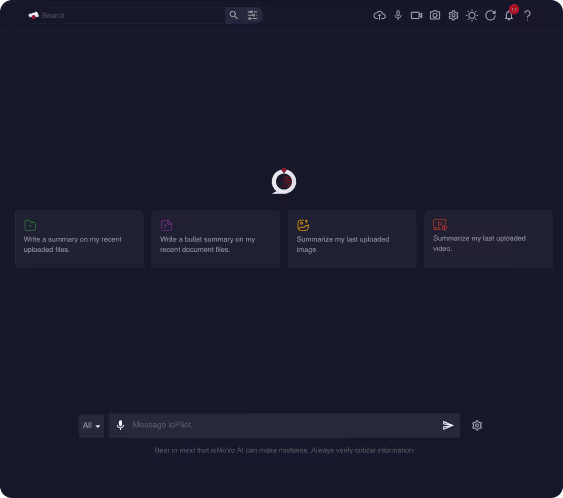Click the yellow image icon on third card
The height and width of the screenshot is (498, 563).
(303, 225)
